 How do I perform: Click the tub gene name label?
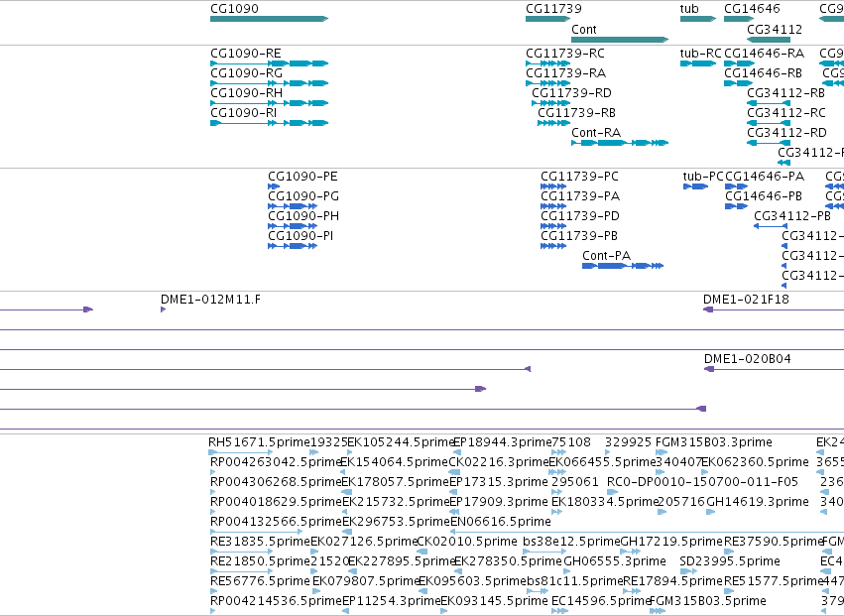(689, 9)
